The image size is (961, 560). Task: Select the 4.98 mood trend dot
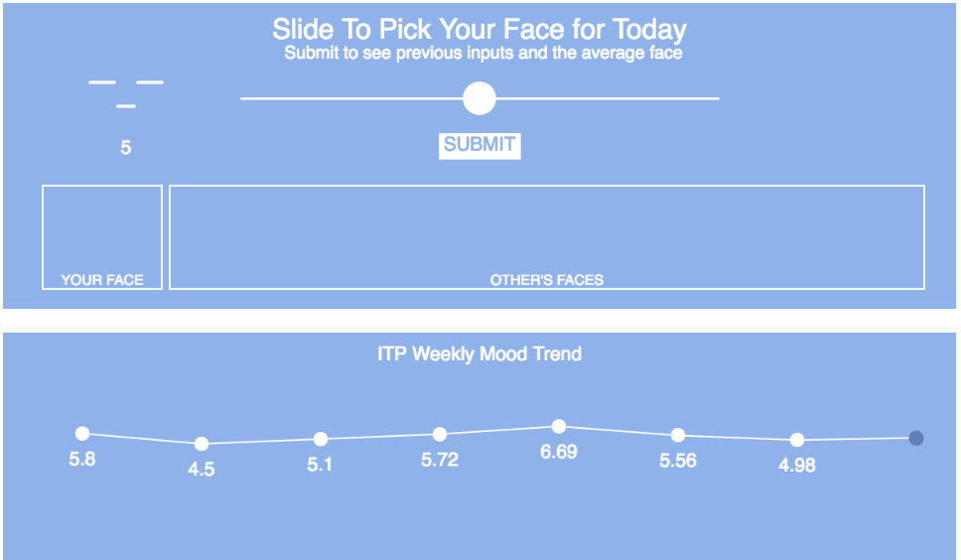tap(797, 440)
